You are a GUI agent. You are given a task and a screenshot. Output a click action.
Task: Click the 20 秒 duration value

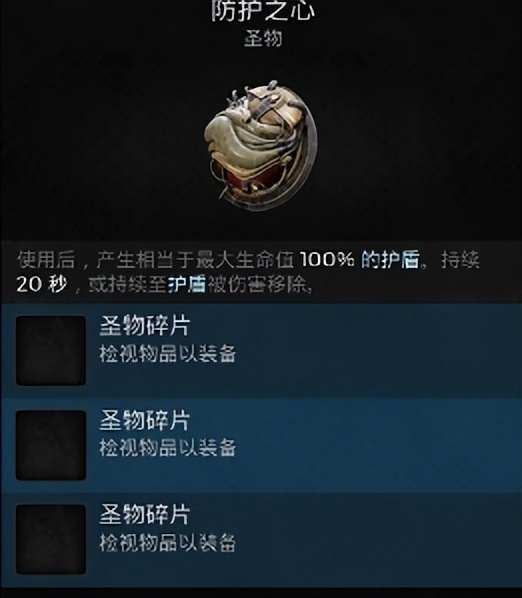41,284
